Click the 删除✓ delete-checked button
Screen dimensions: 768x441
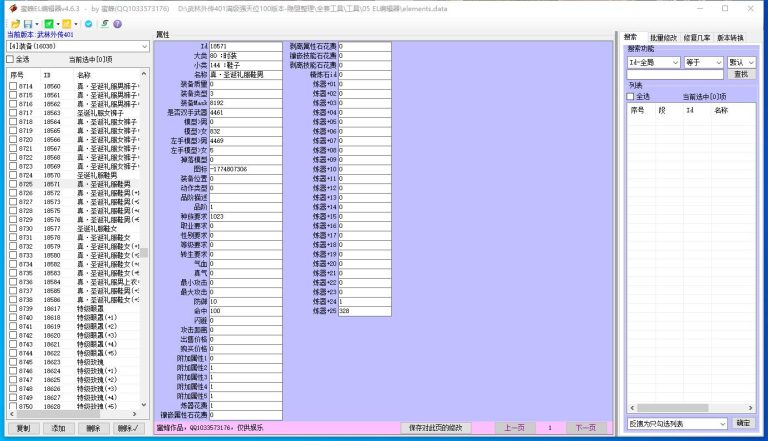[128, 428]
